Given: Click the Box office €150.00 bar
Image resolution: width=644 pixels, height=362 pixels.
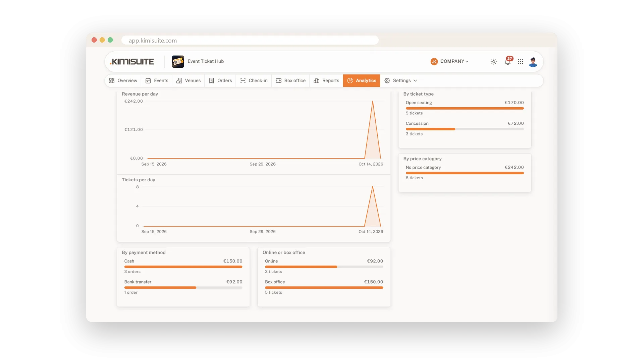Looking at the screenshot, I should point(324,288).
